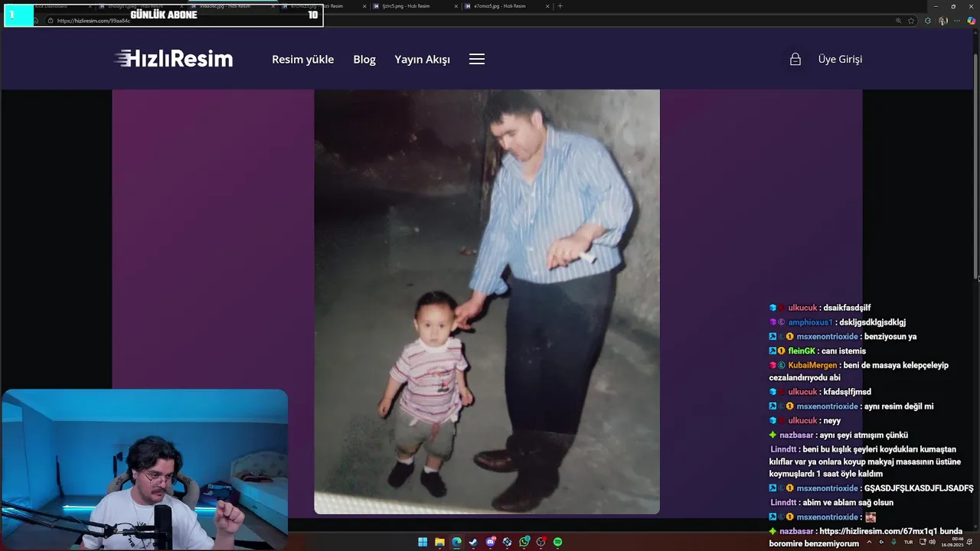The image size is (980, 551).
Task: Bookmark this page with the star icon
Action: [x=911, y=21]
